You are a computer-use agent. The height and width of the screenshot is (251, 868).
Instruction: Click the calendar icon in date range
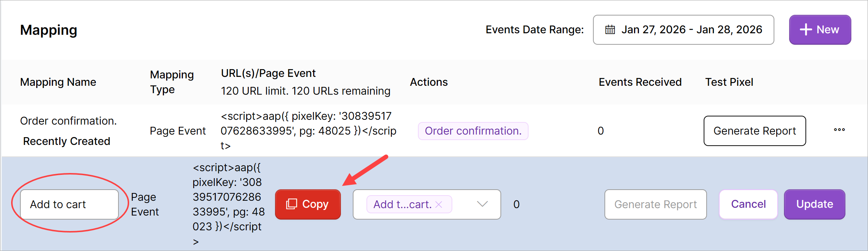610,30
